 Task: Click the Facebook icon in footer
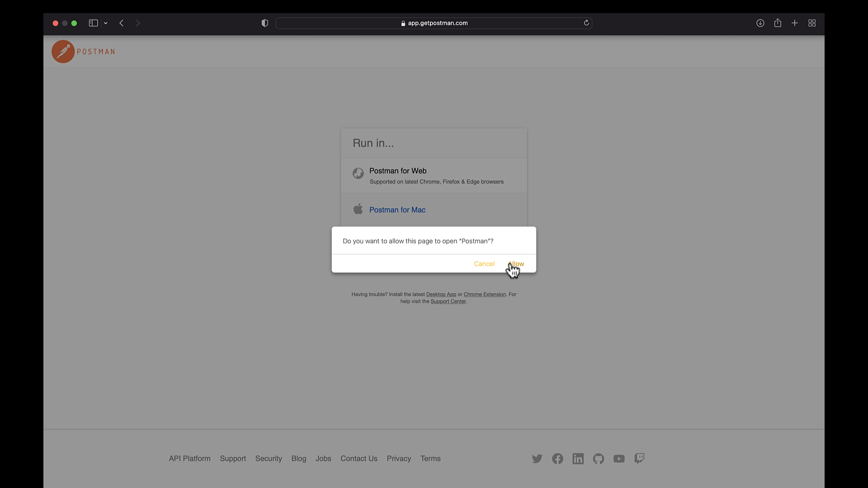click(x=557, y=458)
